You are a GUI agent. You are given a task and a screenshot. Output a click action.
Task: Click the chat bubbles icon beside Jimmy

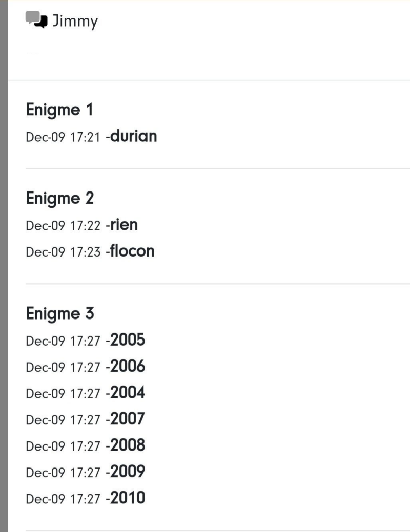tap(36, 20)
